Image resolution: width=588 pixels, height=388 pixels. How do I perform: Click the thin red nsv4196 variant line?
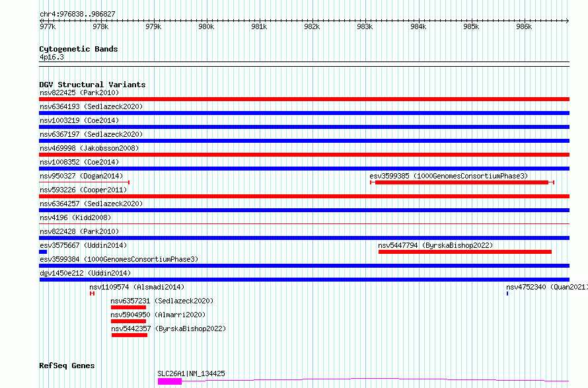304,224
